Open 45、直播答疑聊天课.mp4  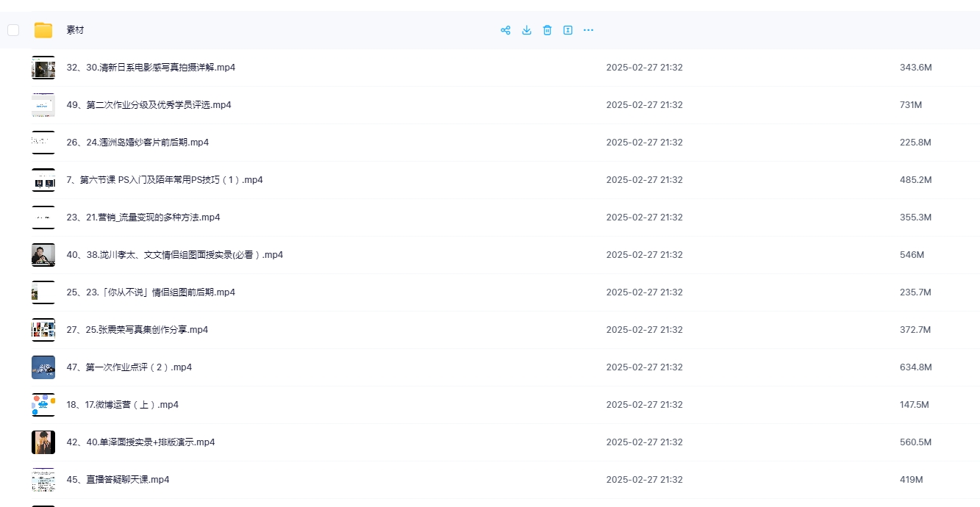tap(118, 480)
